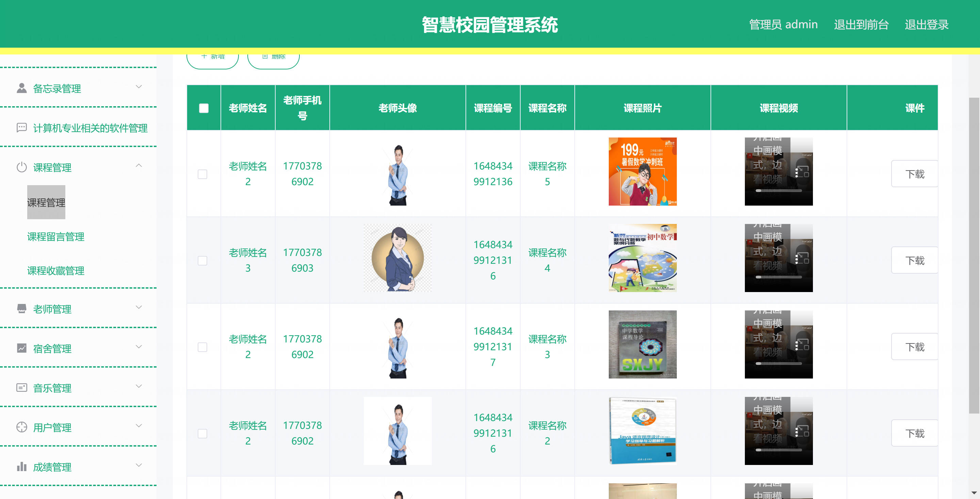Select the highlighted 课程管理 submenu item
980x499 pixels.
coord(46,202)
